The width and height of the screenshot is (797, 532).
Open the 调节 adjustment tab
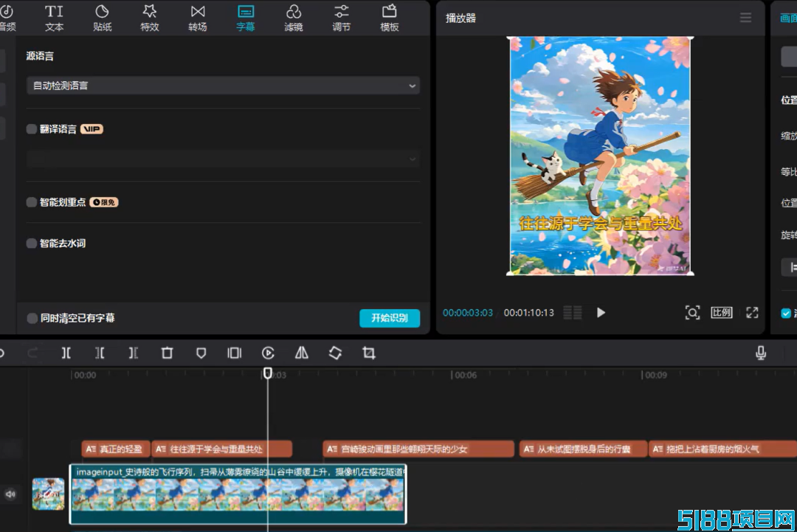coord(341,18)
